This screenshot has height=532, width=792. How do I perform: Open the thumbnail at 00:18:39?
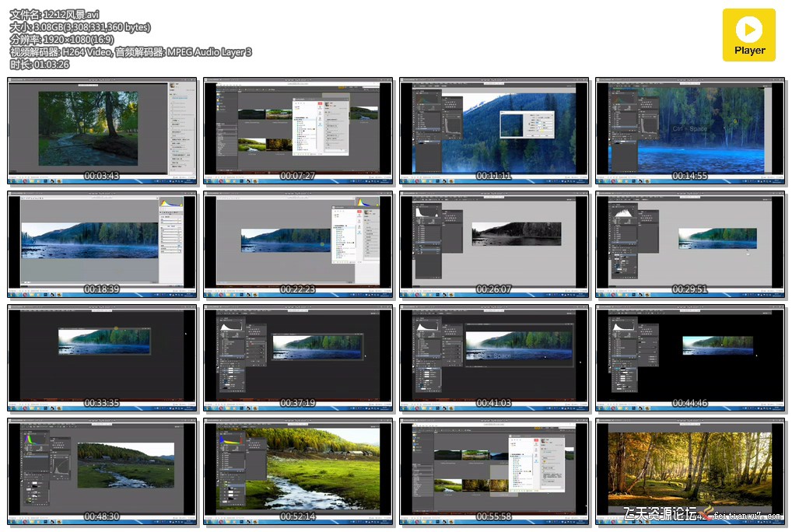(x=102, y=244)
